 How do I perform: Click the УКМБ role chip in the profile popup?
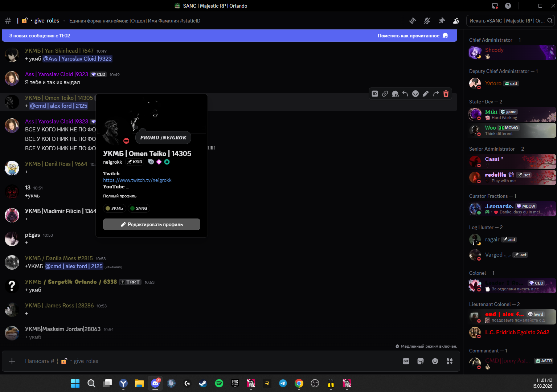[114, 208]
